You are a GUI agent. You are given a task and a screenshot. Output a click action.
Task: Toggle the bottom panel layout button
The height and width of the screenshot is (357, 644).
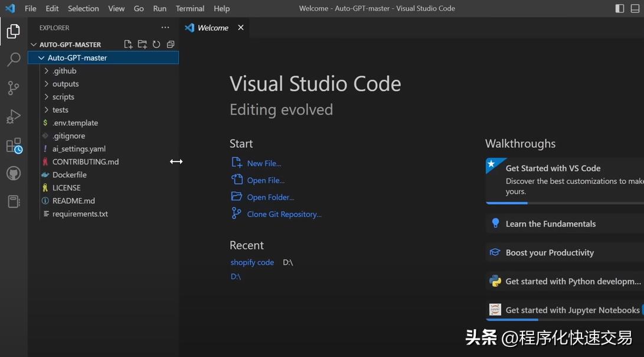(635, 8)
